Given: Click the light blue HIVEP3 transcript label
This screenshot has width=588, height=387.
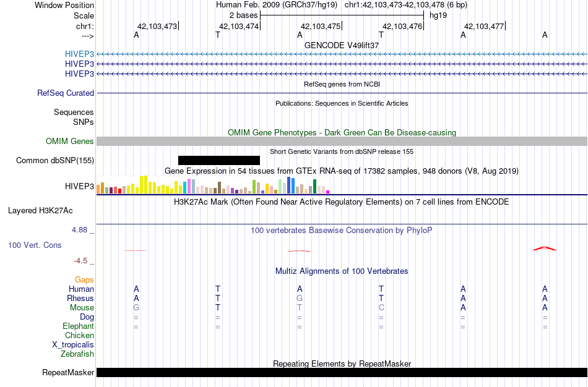Looking at the screenshot, I should [x=79, y=54].
